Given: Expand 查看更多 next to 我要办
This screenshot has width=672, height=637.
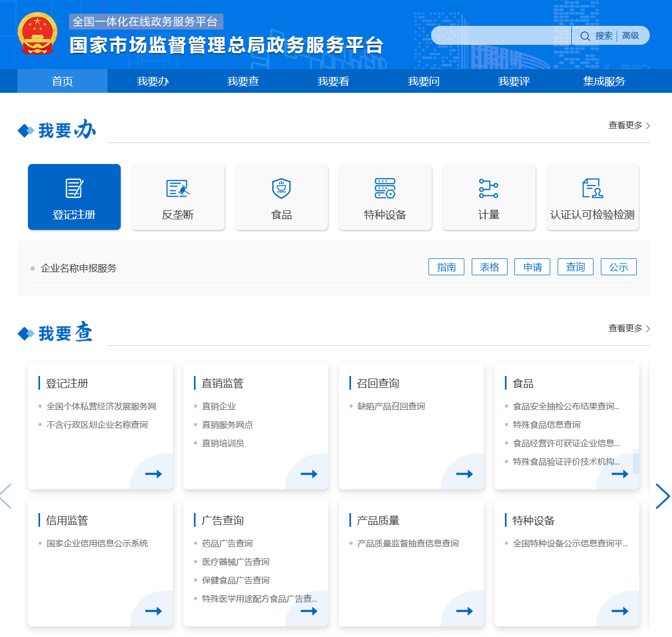Looking at the screenshot, I should tap(626, 126).
